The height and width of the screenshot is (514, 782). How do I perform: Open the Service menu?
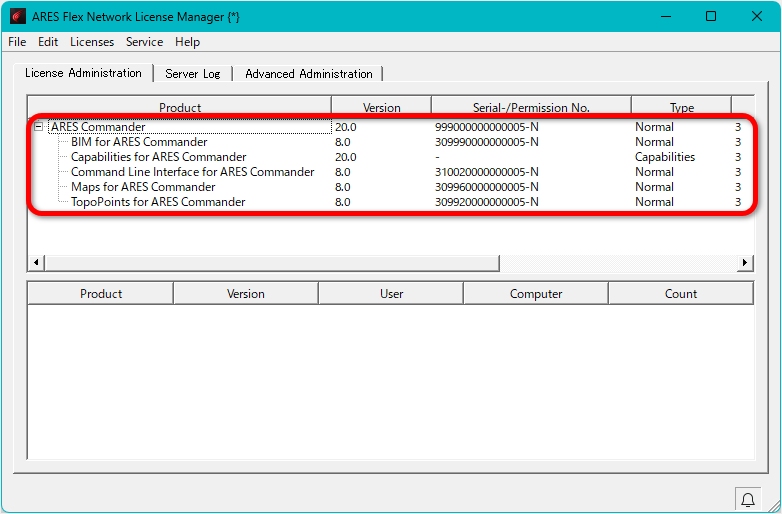coord(144,42)
